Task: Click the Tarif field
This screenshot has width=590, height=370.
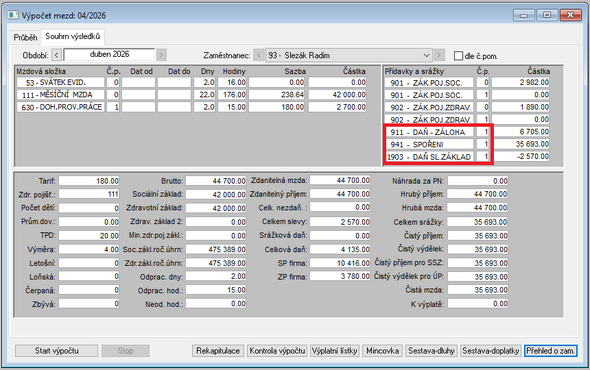Action: (89, 181)
